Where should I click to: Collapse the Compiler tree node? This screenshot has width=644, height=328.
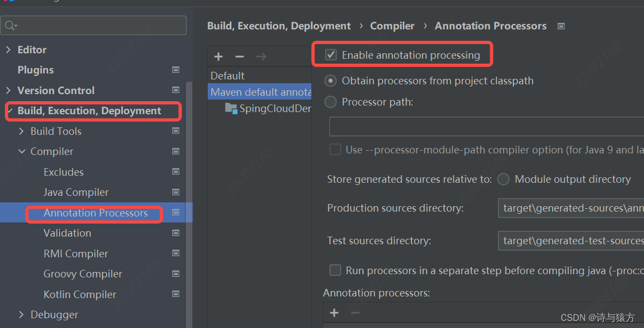click(22, 152)
